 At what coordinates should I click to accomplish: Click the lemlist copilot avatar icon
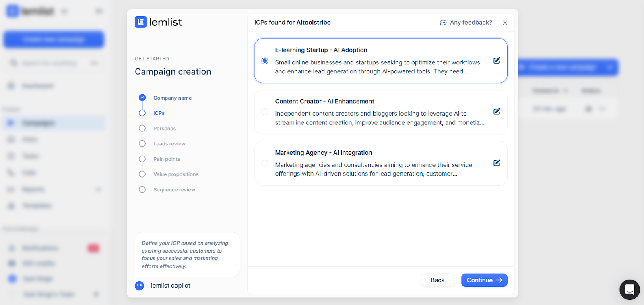click(140, 286)
